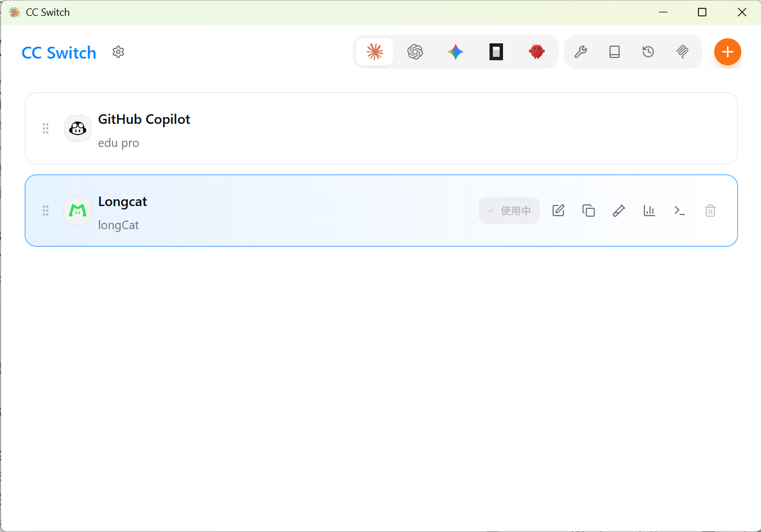Open the book prompts icon
The height and width of the screenshot is (532, 761).
(x=615, y=52)
